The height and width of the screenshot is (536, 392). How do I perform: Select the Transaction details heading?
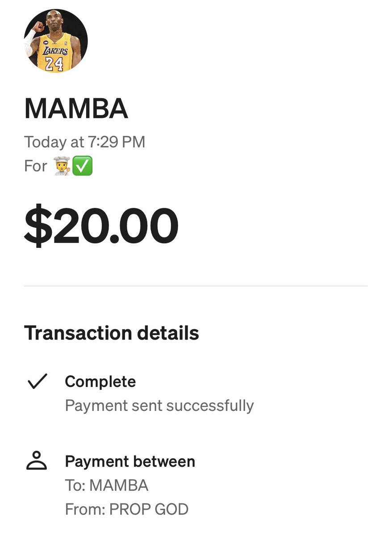tap(112, 333)
